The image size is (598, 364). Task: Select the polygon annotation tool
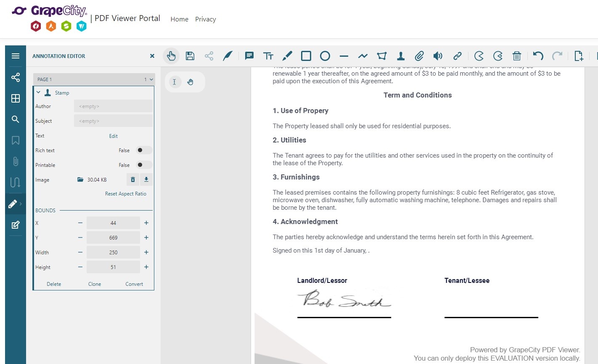pos(382,56)
